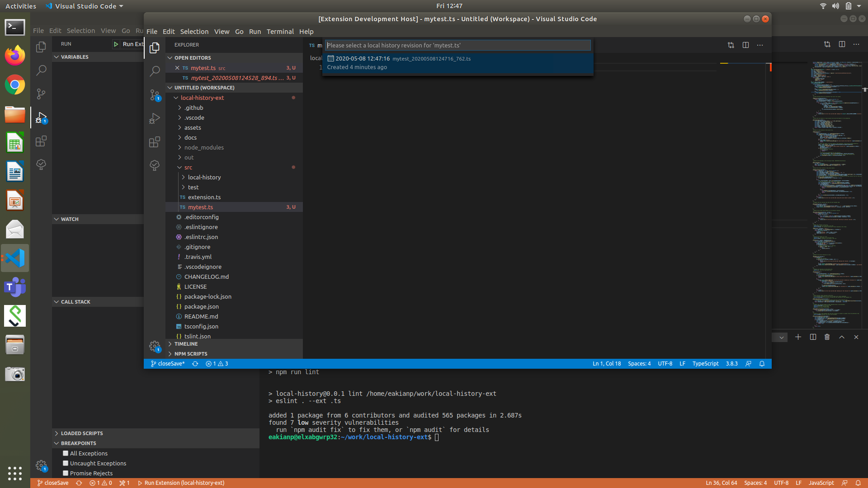Open the errors and warnings indicator

[217, 363]
